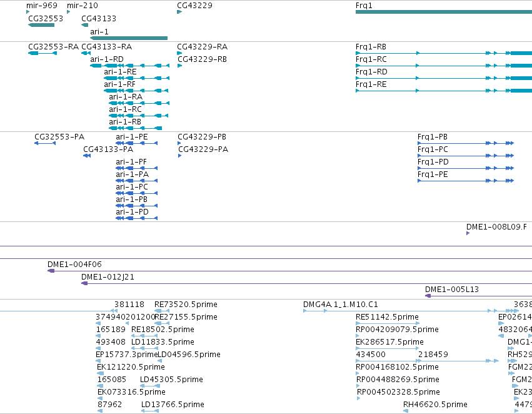Click EST RE73520.5prime
Screen dimensions: 532x414
pyautogui.click(x=162, y=311)
